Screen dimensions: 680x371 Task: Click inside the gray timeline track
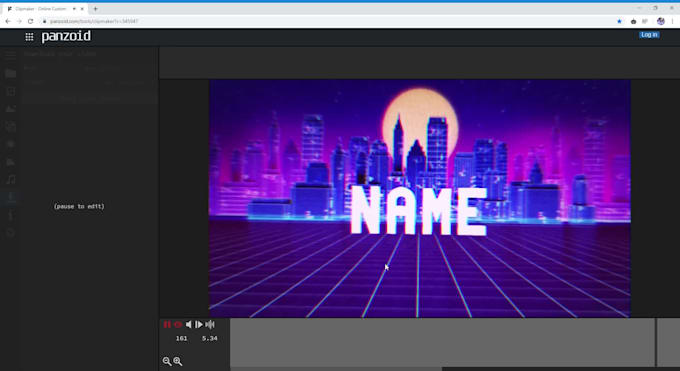442,342
